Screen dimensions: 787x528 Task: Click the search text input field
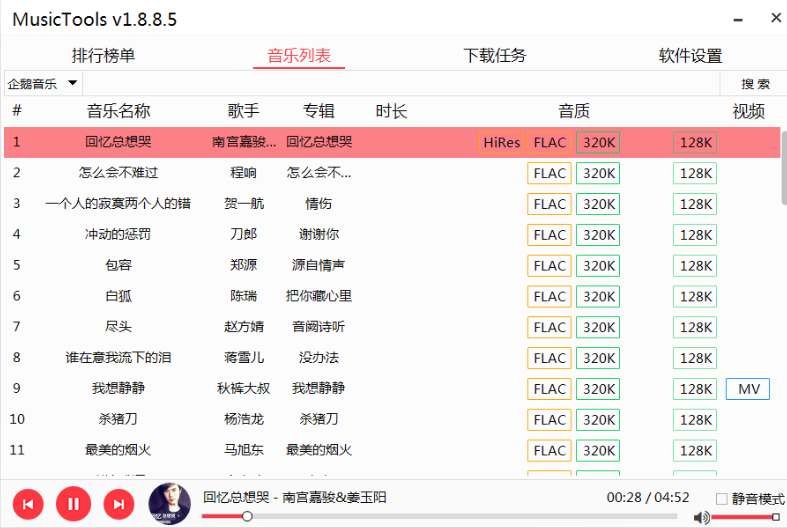pyautogui.click(x=400, y=84)
